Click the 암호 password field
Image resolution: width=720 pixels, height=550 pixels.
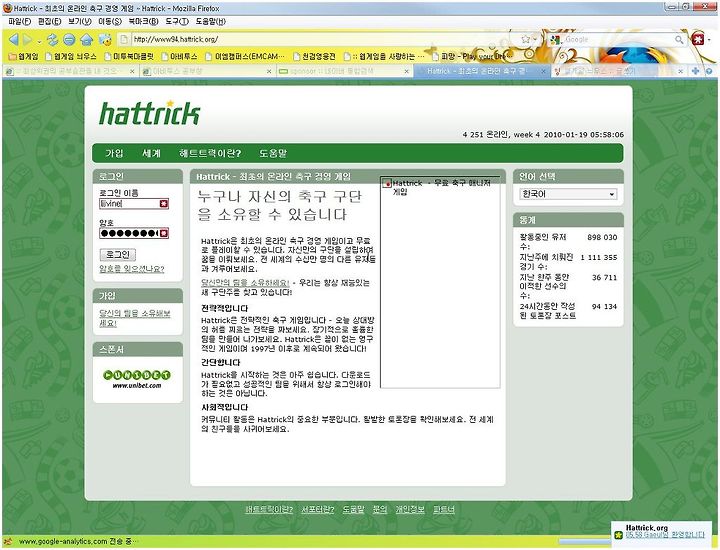point(134,233)
